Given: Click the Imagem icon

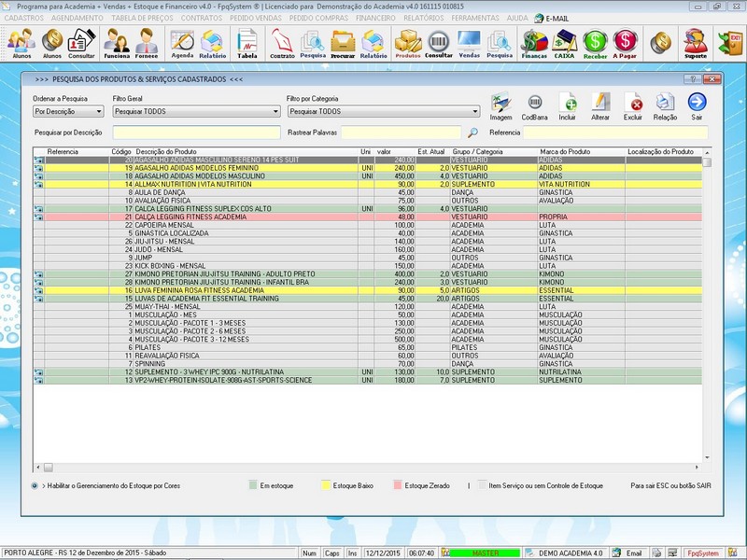Looking at the screenshot, I should 501,104.
